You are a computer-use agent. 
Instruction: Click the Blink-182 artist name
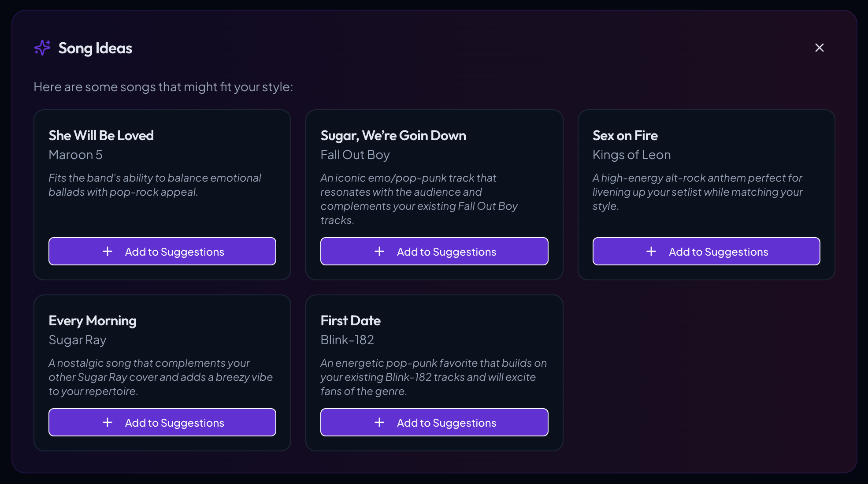[x=347, y=339]
